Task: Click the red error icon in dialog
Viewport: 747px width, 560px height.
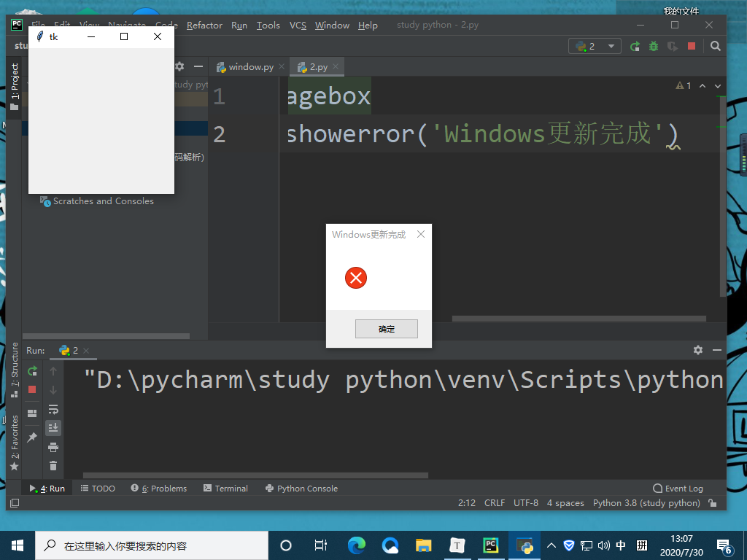Action: click(356, 278)
